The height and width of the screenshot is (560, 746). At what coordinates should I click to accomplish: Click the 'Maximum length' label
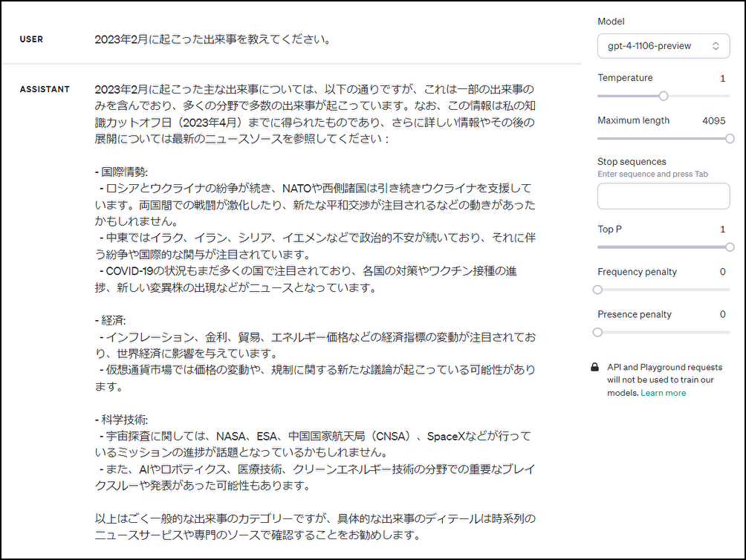(633, 121)
